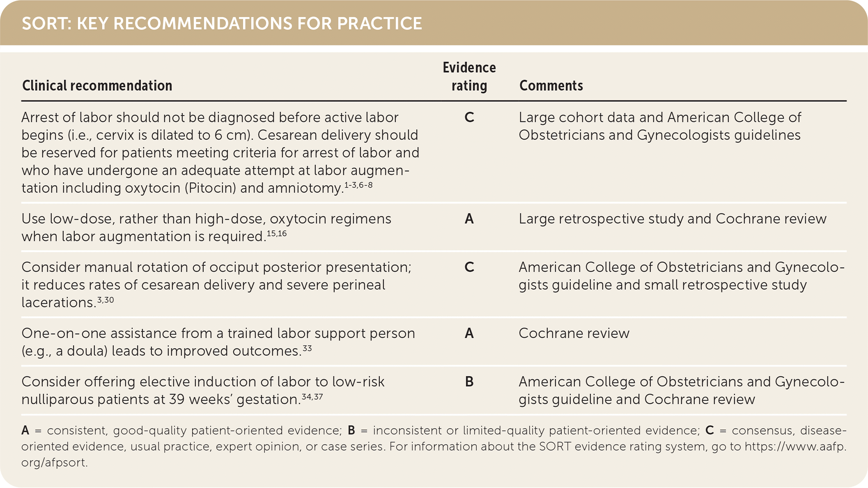Select evidence rating A for low-dose oxytocin
This screenshot has height=488, width=868.
(469, 219)
